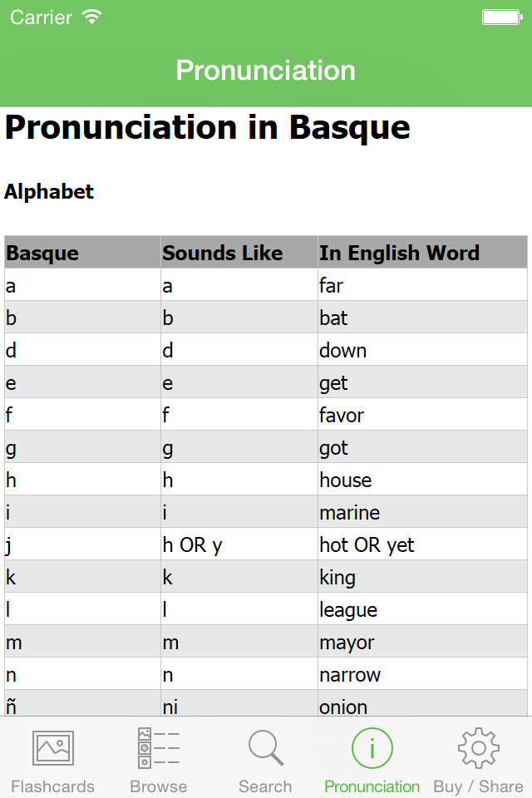Click the row showing ñ sounds like ni

266,707
